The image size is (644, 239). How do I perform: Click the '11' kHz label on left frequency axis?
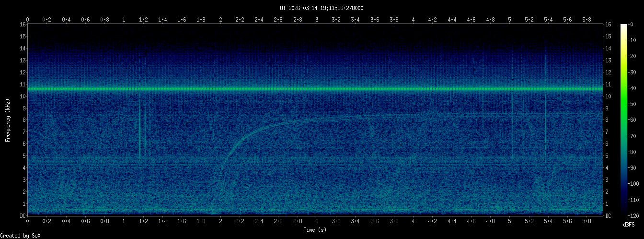pos(23,84)
